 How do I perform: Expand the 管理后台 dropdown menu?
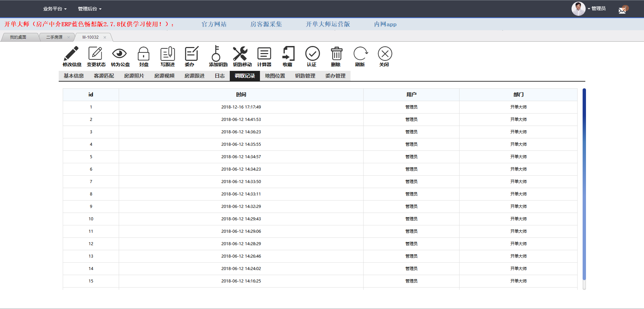90,9
